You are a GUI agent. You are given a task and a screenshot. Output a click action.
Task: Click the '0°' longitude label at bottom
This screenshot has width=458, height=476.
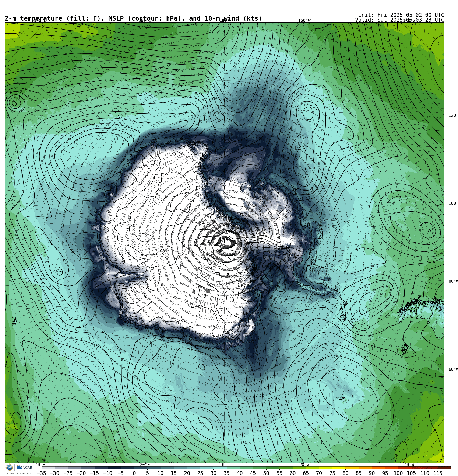click(x=224, y=465)
